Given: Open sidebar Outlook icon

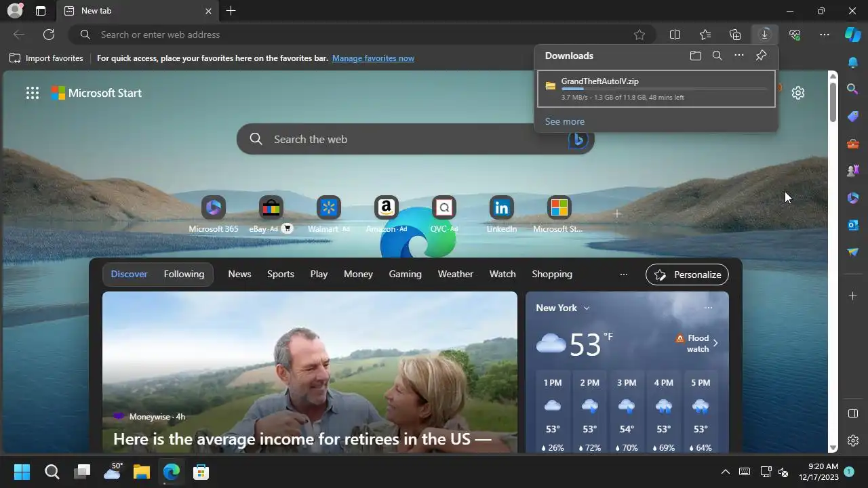Looking at the screenshot, I should point(853,224).
